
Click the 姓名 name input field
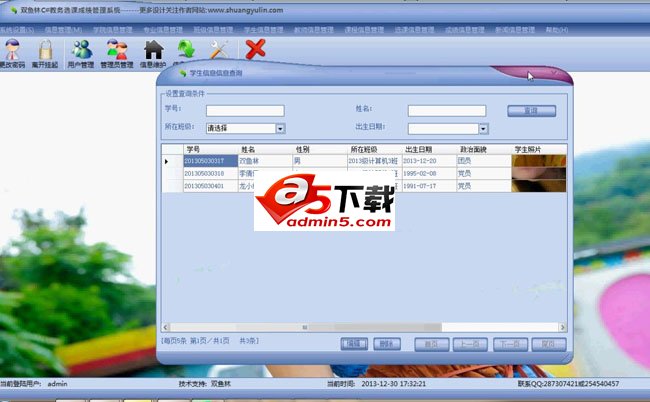point(447,110)
